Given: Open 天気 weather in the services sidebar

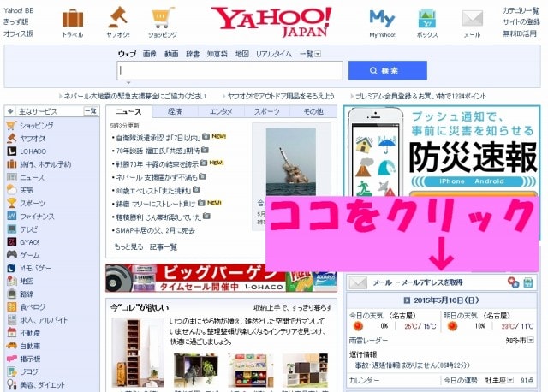Looking at the screenshot, I should (x=27, y=190).
